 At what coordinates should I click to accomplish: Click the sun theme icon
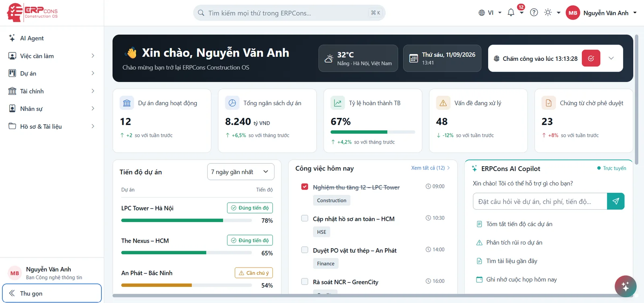[x=548, y=12]
